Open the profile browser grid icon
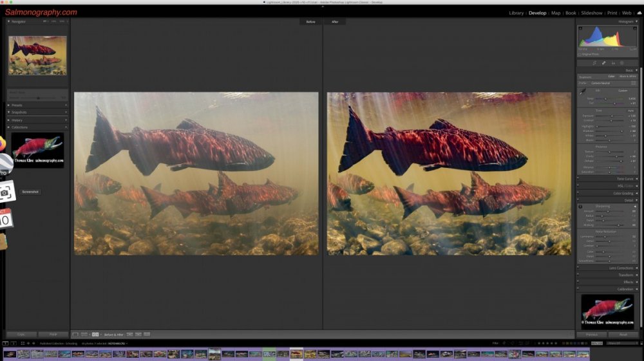Viewport: 644px width, 361px height. (634, 83)
